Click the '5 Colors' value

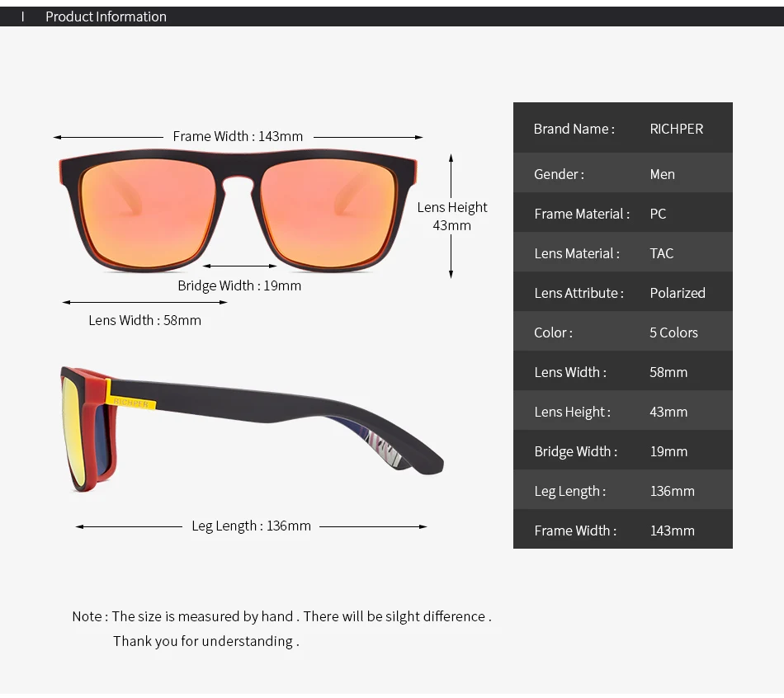point(673,332)
